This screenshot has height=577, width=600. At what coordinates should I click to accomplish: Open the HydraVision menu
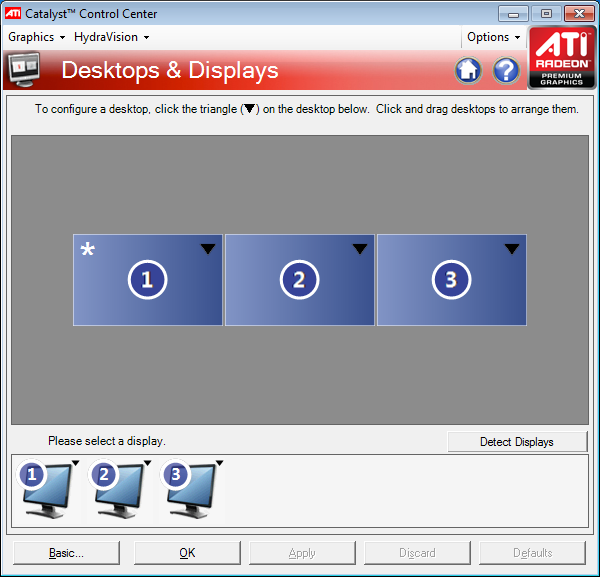[111, 37]
